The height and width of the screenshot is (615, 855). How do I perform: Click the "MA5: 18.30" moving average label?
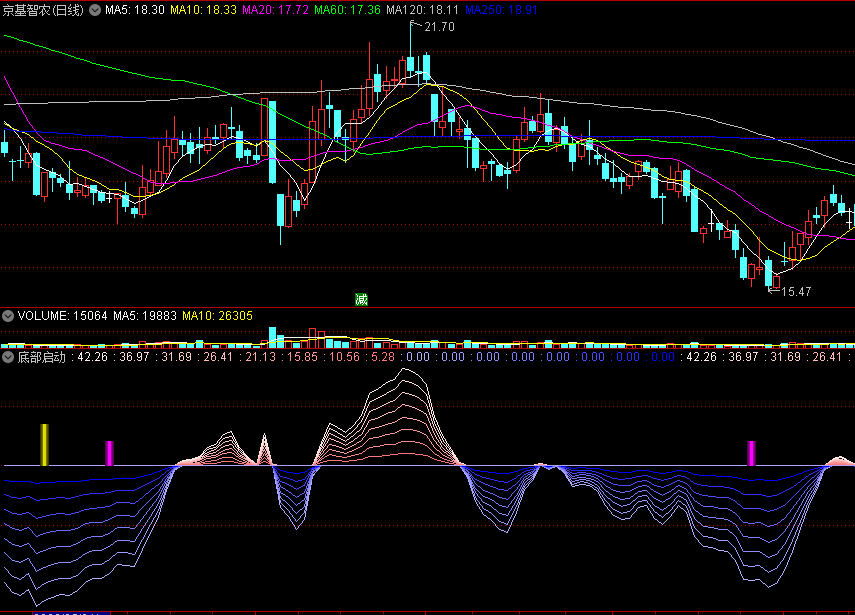[135, 10]
